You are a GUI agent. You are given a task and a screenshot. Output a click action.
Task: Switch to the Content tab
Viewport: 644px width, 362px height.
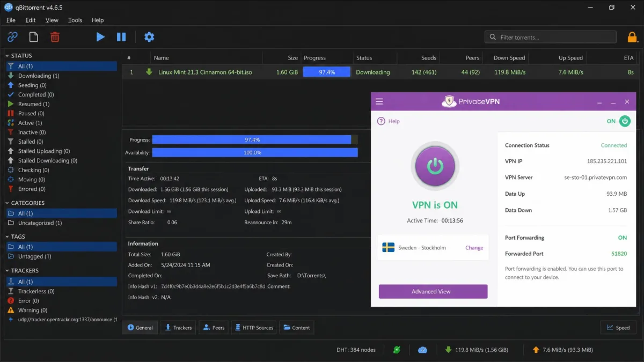[297, 328]
